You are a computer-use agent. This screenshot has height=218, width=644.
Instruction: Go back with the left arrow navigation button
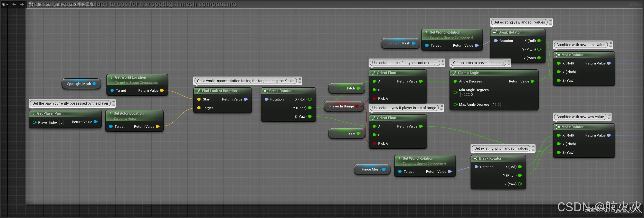tap(14, 4)
